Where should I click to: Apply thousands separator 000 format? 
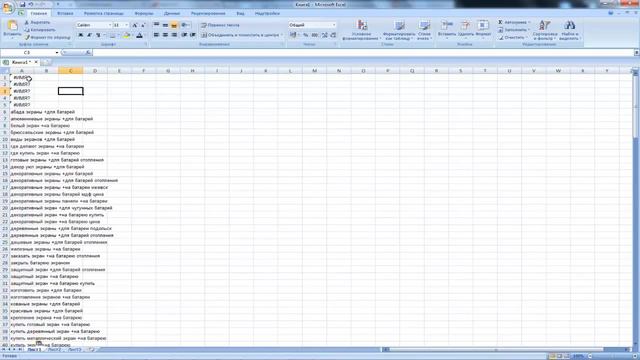point(315,36)
